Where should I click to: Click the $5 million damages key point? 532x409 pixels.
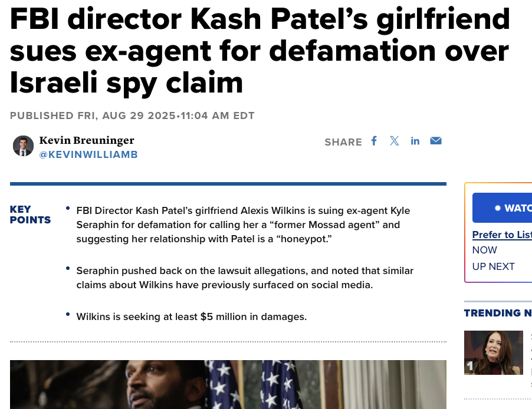[x=192, y=316]
